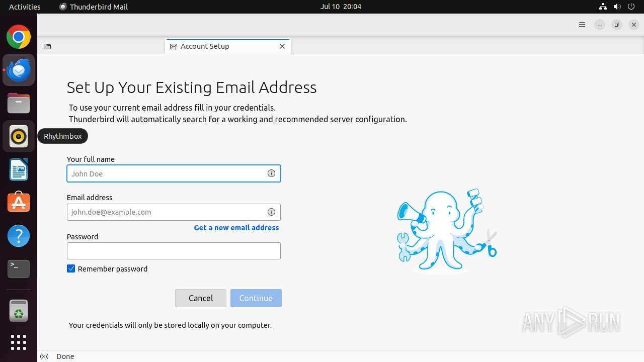Open Files manager from the dock

click(19, 103)
